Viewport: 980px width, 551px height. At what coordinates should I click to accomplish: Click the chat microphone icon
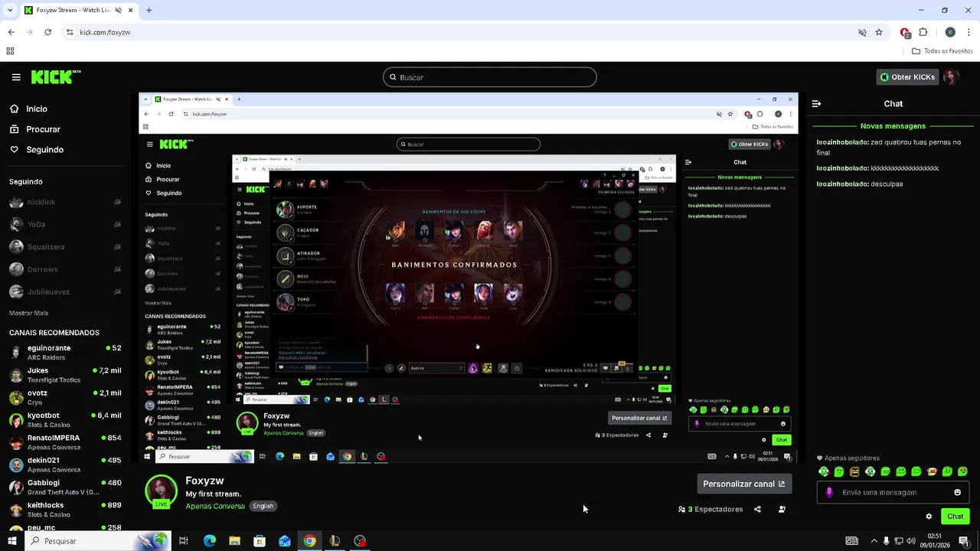pyautogui.click(x=828, y=492)
